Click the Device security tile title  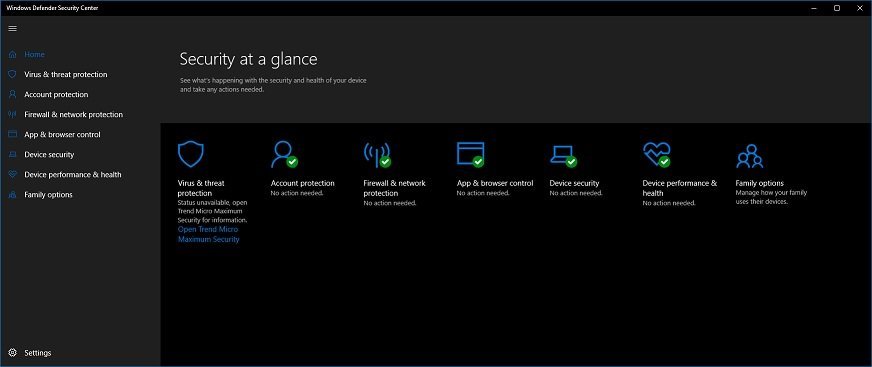(x=574, y=183)
